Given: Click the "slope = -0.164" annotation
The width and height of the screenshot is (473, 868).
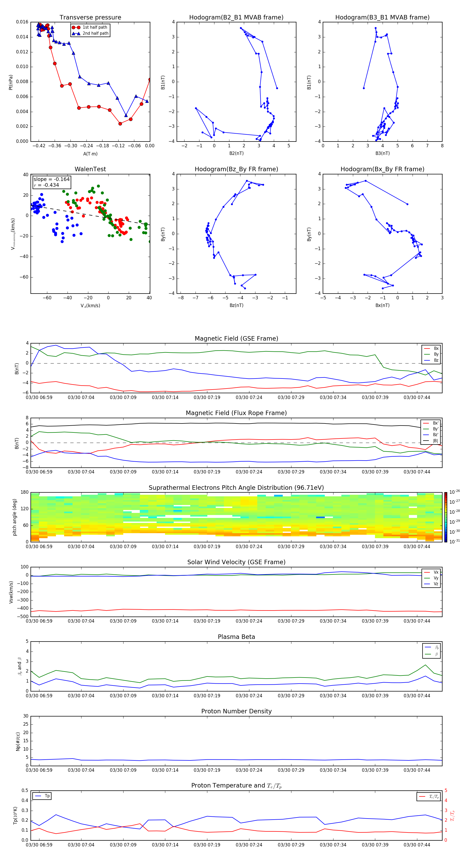Looking at the screenshot, I should [52, 179].
